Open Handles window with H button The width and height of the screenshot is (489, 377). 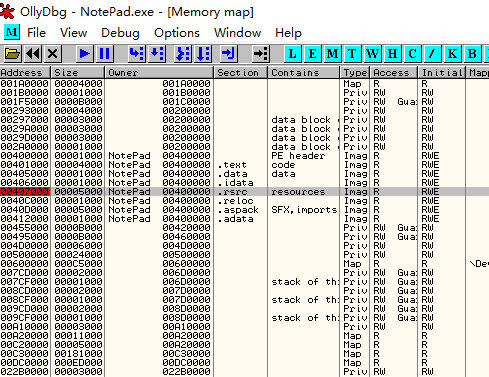393,53
